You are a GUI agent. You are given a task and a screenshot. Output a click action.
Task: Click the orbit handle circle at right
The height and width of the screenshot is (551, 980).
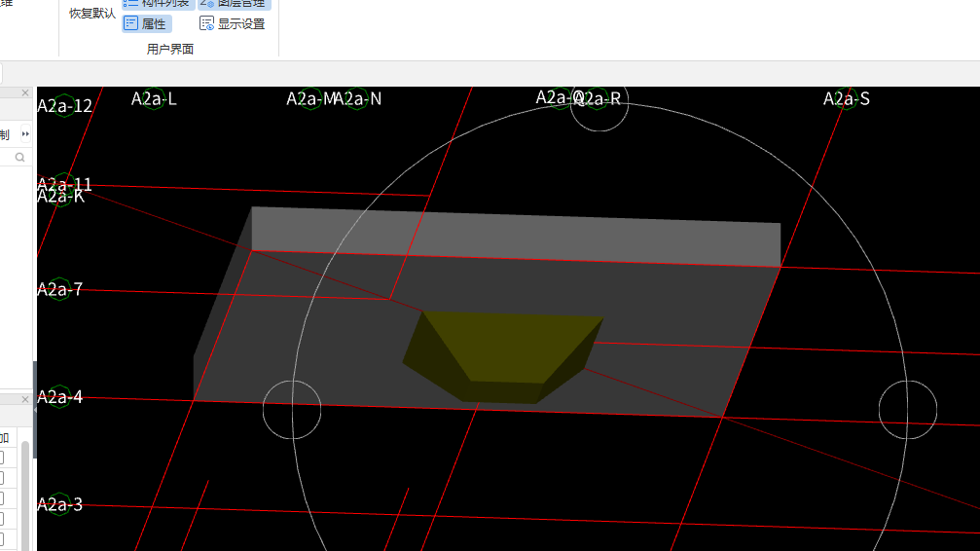tap(908, 410)
